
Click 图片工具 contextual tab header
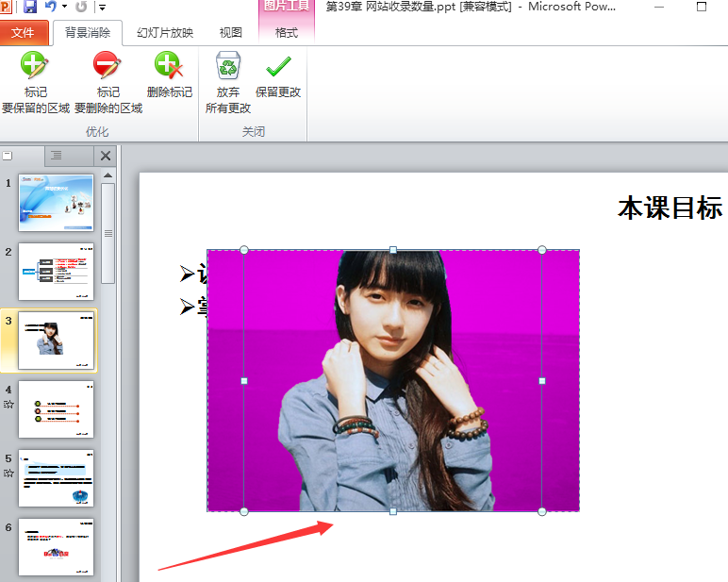(x=287, y=7)
